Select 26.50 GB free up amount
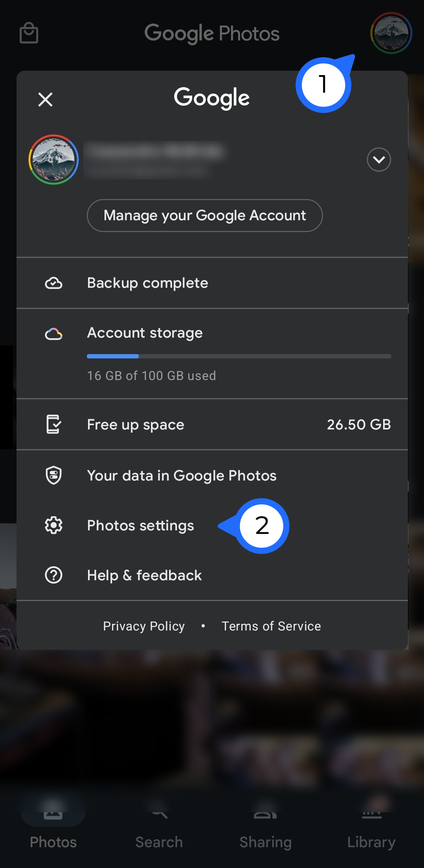 358,424
